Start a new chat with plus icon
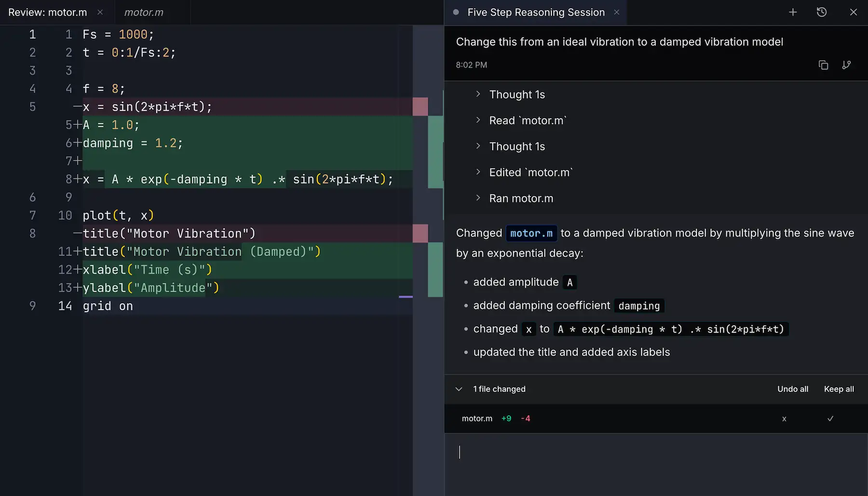Image resolution: width=868 pixels, height=496 pixels. point(793,12)
